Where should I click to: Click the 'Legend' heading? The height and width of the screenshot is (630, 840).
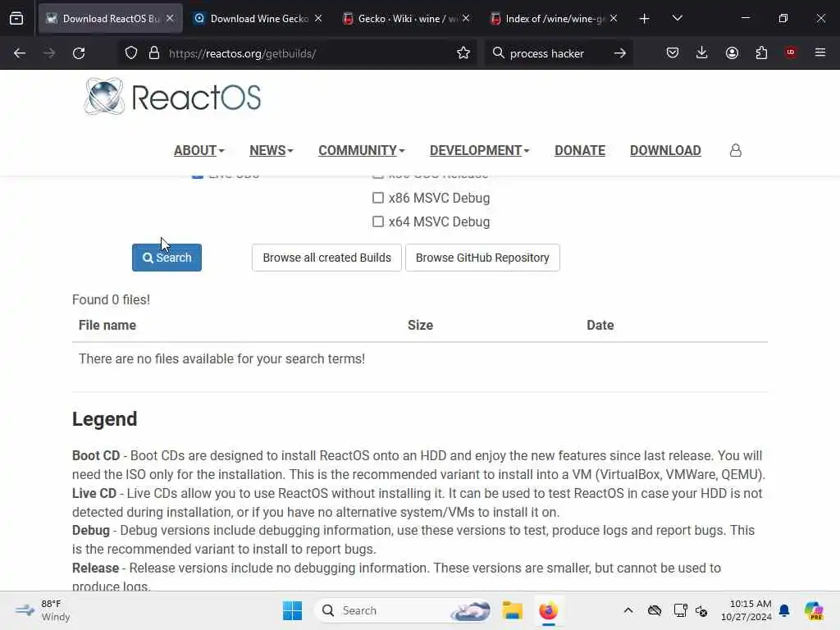point(104,419)
